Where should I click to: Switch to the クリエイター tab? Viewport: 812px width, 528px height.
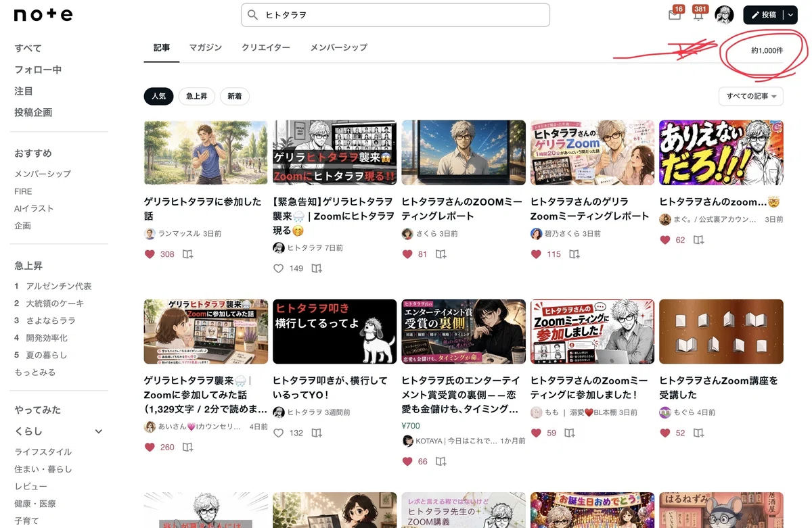(266, 48)
